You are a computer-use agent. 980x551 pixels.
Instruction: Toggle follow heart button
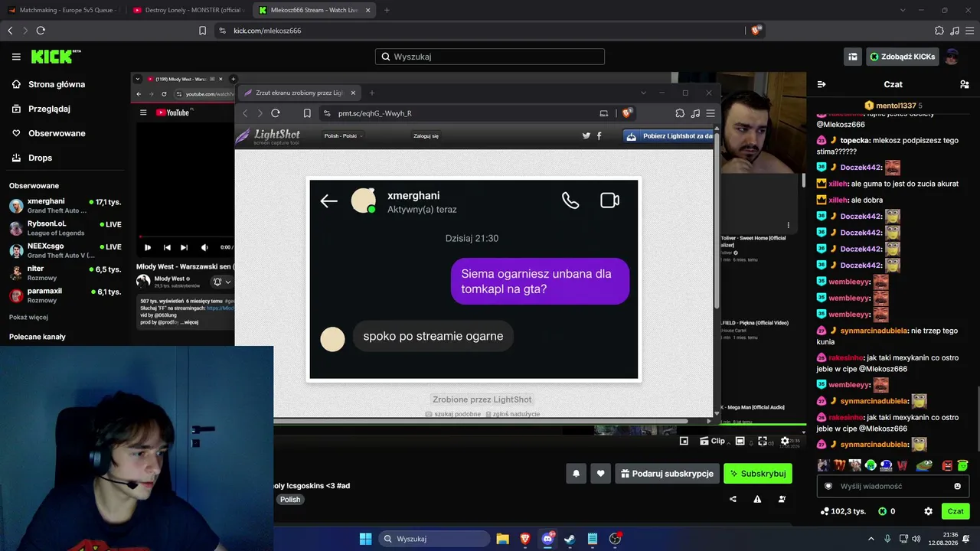point(600,474)
